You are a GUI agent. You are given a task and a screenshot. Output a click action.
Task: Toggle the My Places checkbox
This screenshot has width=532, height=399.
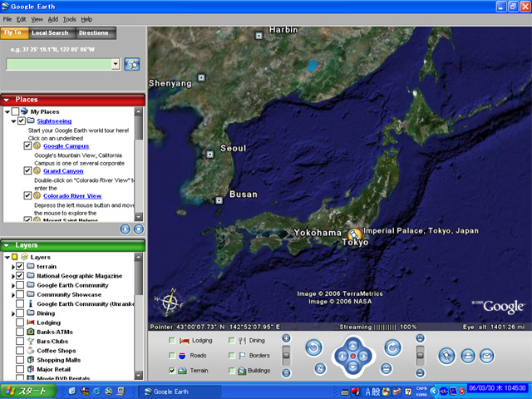[x=15, y=111]
